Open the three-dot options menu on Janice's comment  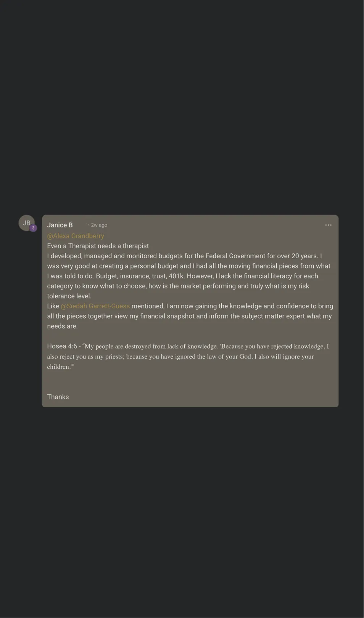point(328,225)
